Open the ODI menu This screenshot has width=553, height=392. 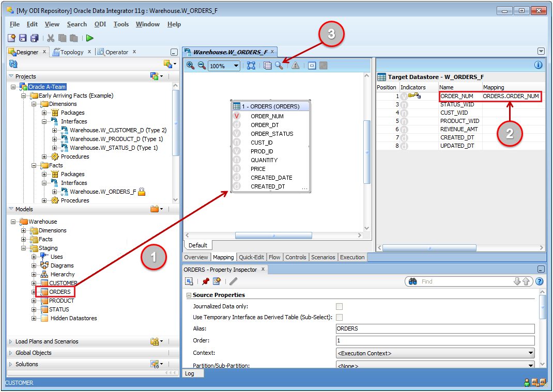[x=100, y=24]
